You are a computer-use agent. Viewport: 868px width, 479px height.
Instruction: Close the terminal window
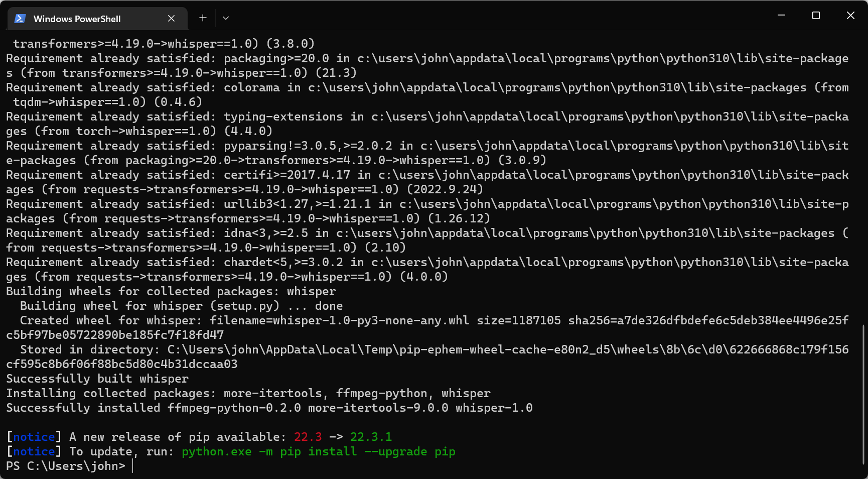tap(850, 16)
